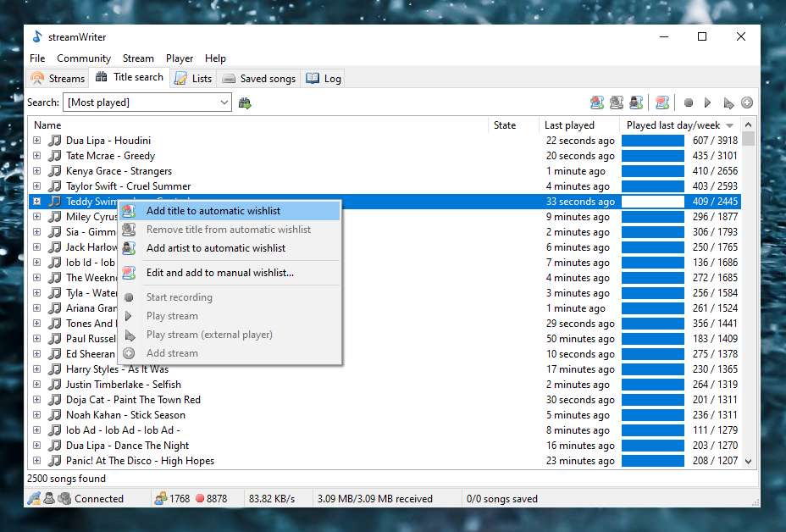Click music note icon of Kenya Grace - Strangers

pos(55,171)
